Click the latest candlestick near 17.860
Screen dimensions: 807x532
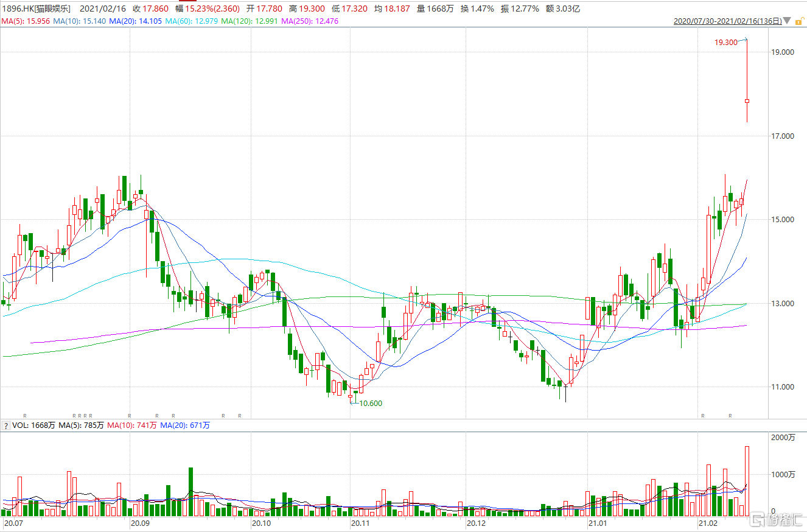[747, 101]
